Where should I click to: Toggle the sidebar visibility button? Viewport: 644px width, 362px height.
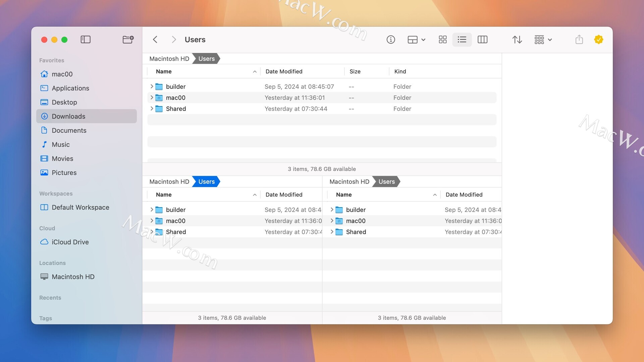pyautogui.click(x=86, y=40)
